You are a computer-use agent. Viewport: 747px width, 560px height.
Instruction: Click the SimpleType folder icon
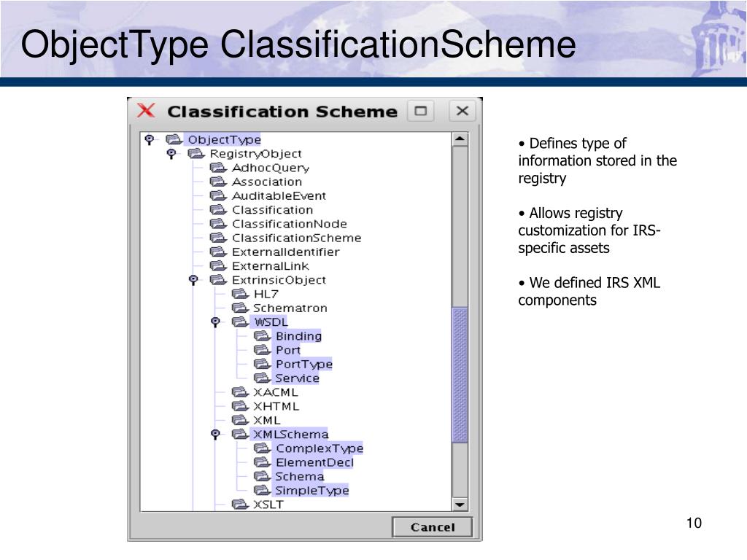point(262,491)
